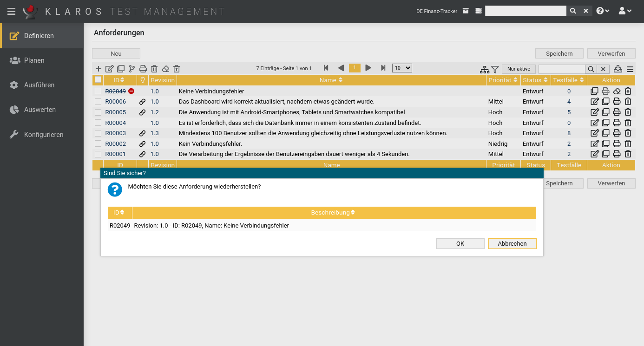Open the Auswerten section in sidebar

click(x=42, y=110)
